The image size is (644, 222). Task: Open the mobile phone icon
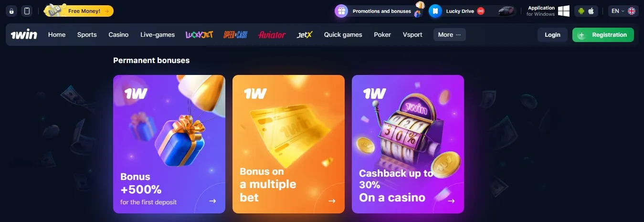27,11
